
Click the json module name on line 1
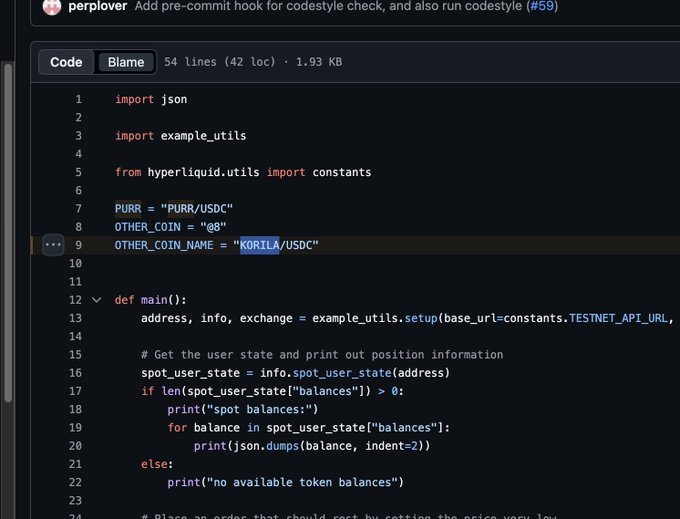click(174, 100)
